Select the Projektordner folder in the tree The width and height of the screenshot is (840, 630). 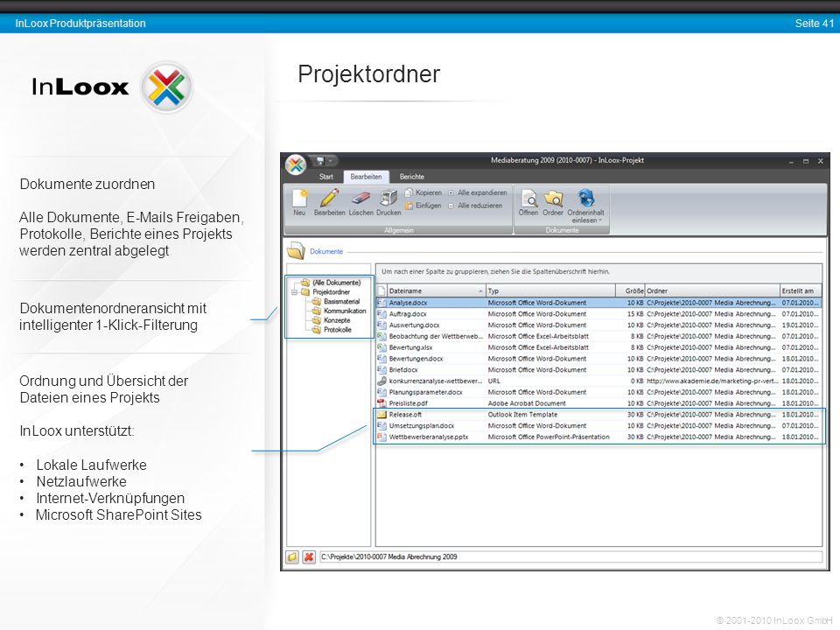coord(331,292)
